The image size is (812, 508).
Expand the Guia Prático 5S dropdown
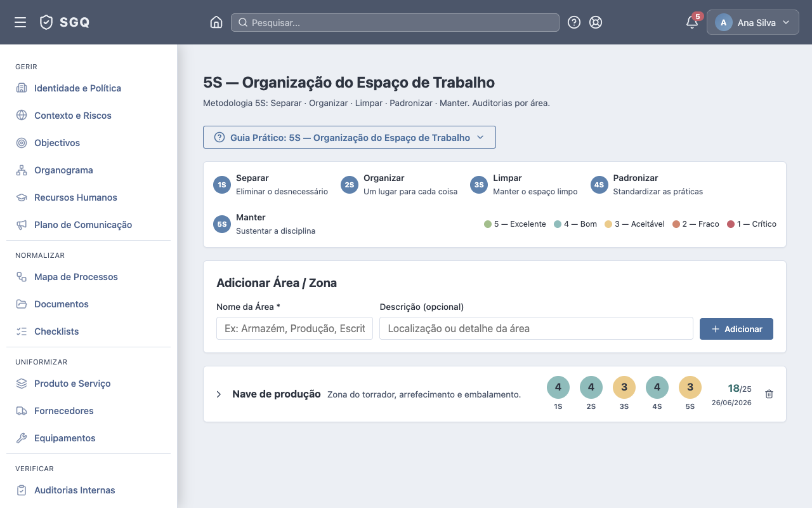tap(350, 137)
